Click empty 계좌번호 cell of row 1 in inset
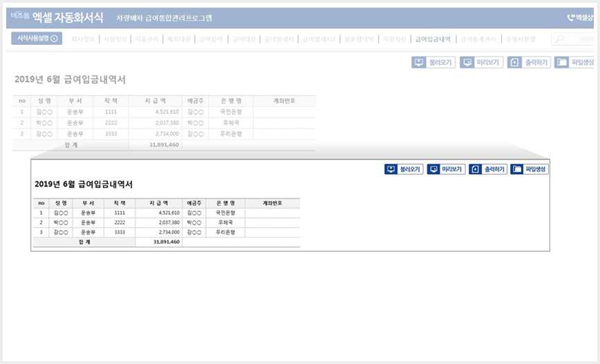Viewport: 600px width, 364px height. [272, 213]
